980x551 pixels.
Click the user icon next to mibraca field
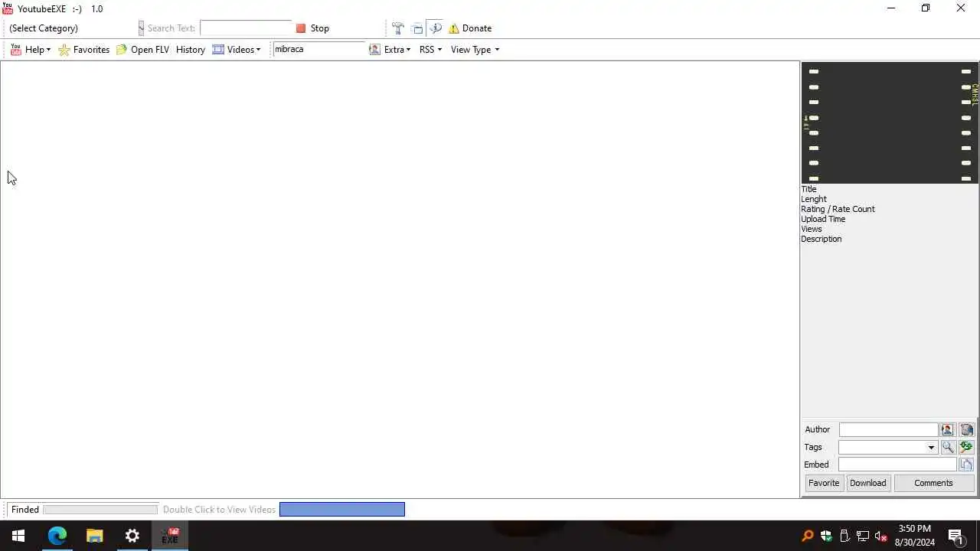pos(374,49)
